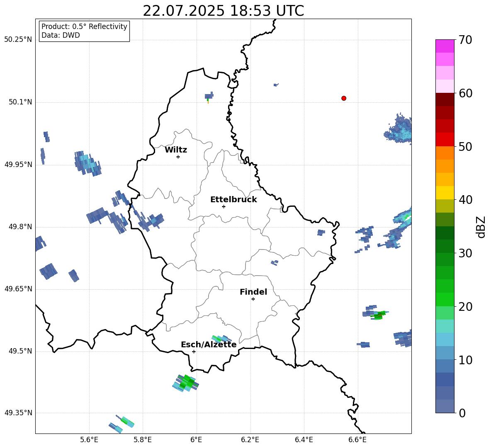491x448 pixels.
Task: Click the 5.8°E longitude label
Action: (143, 440)
